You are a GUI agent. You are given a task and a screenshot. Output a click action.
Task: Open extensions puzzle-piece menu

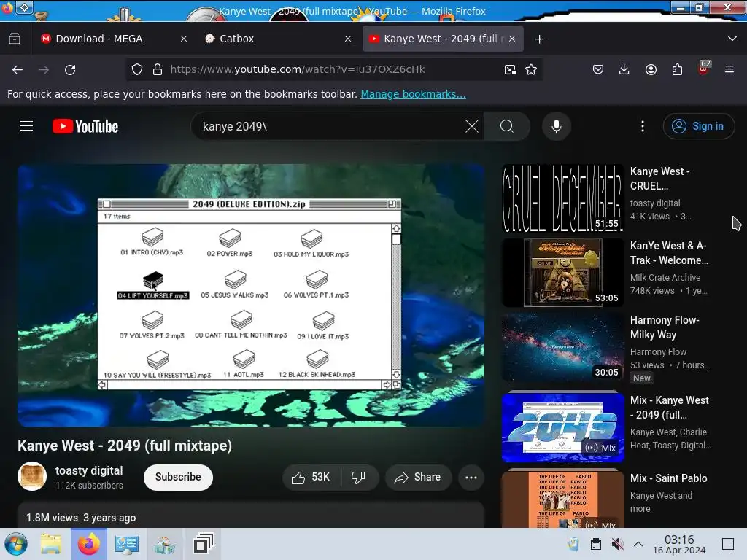(677, 69)
